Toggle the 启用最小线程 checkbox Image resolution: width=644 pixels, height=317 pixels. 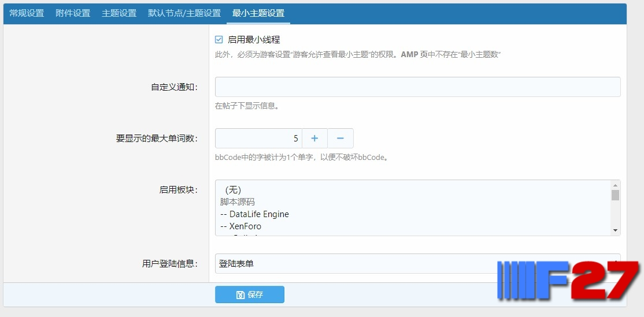point(219,40)
